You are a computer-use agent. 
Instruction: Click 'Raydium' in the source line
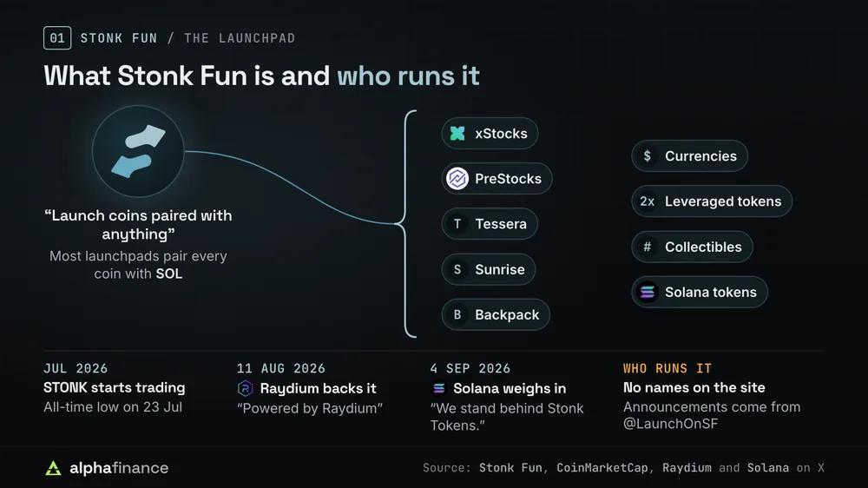point(687,467)
